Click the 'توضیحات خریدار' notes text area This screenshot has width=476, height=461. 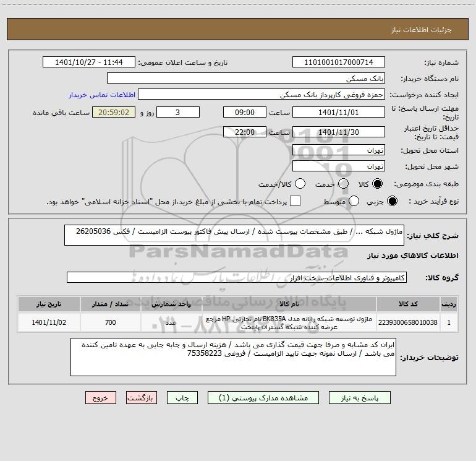pos(232,357)
